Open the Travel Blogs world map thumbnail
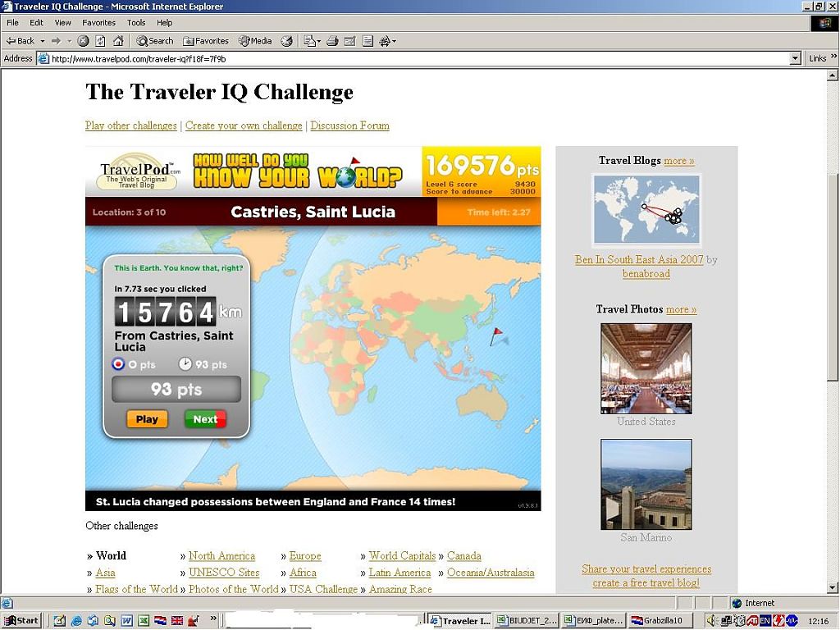Image resolution: width=840 pixels, height=630 pixels. click(x=646, y=209)
